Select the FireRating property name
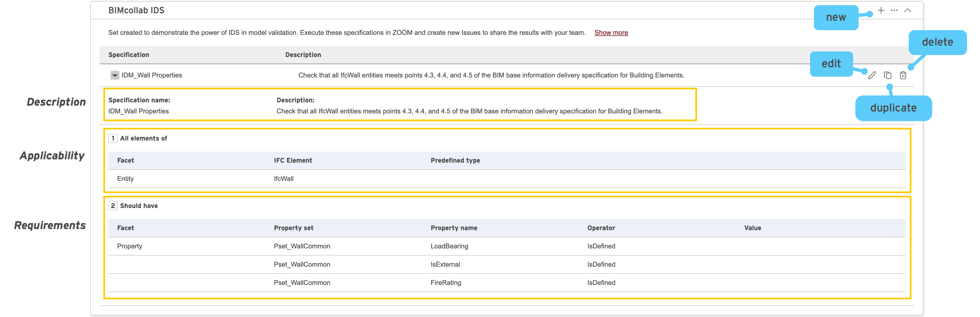The width and height of the screenshot is (980, 317). pos(446,283)
